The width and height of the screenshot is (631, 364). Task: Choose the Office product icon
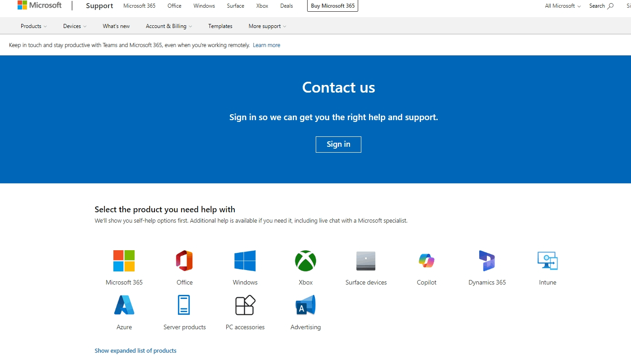pyautogui.click(x=184, y=261)
